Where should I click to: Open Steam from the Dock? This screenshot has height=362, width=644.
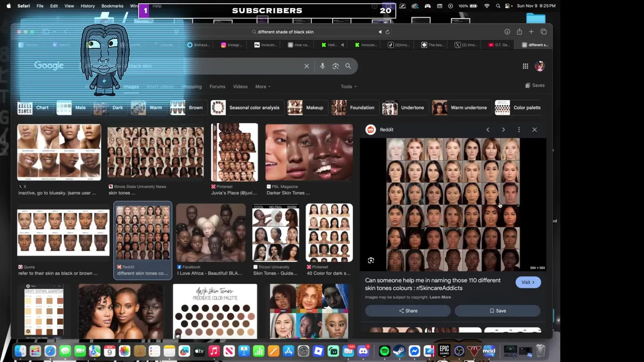click(399, 351)
